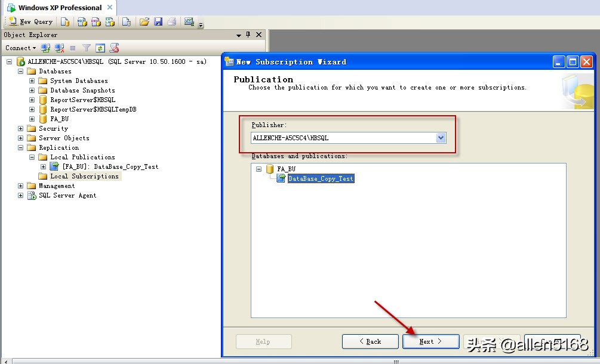Viewport: 600px width, 364px height.
Task: Toggle the Object Explorer auto-hide pin
Action: point(248,35)
